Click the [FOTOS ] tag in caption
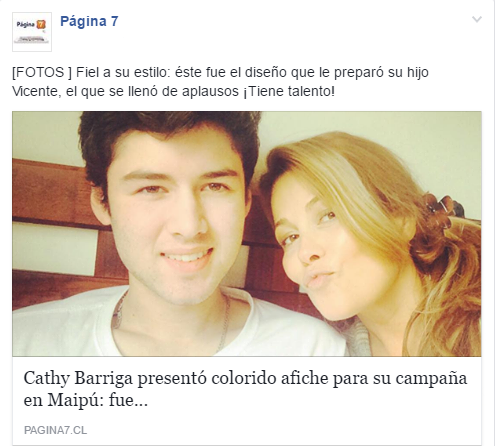 tap(42, 72)
